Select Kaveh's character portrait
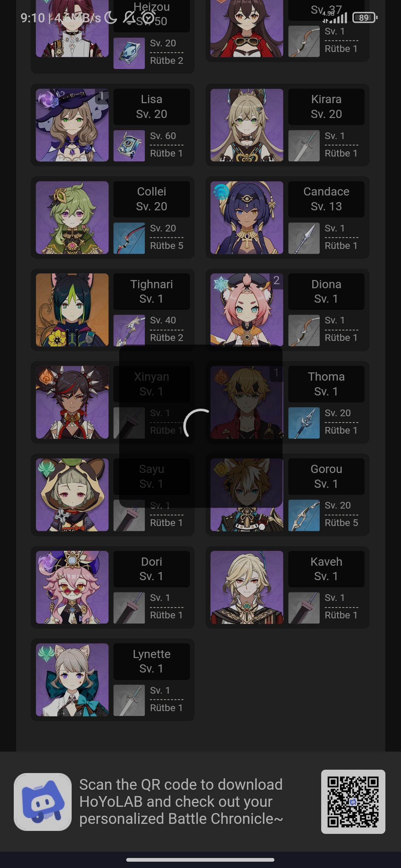 tap(247, 587)
